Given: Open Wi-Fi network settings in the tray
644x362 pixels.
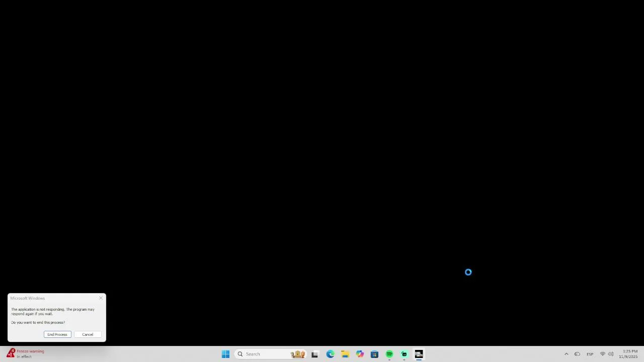Looking at the screenshot, I should pos(602,354).
